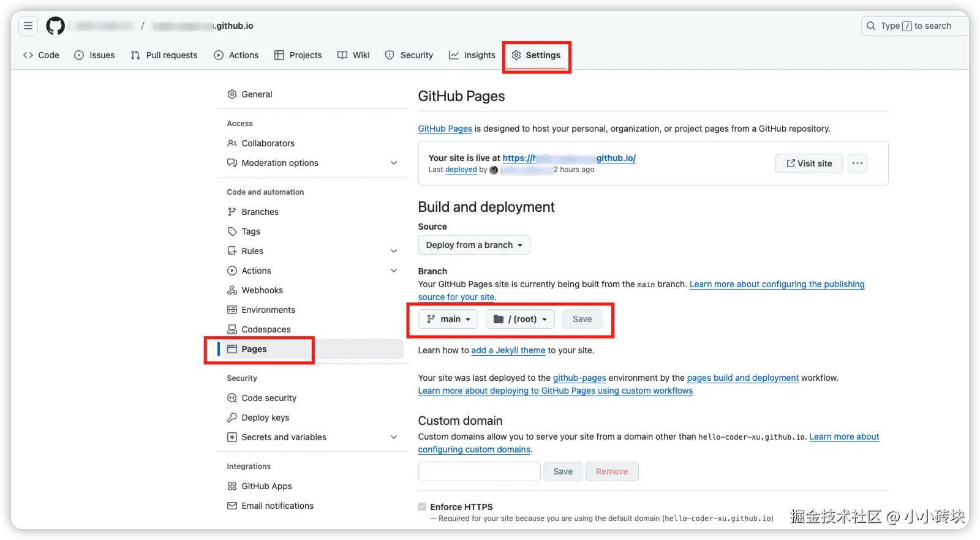Viewport: 980px width, 540px height.
Task: Toggle the Enforce HTTPS checkbox
Action: click(x=422, y=506)
